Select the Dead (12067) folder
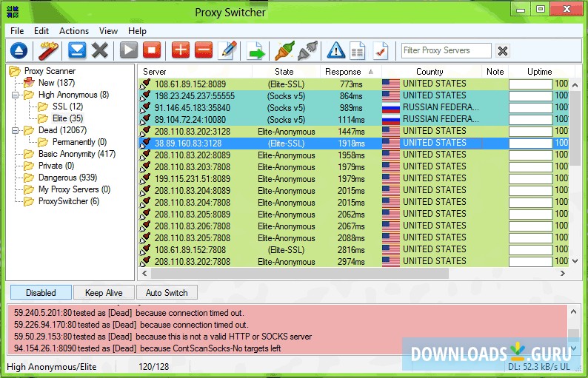 pyautogui.click(x=62, y=130)
